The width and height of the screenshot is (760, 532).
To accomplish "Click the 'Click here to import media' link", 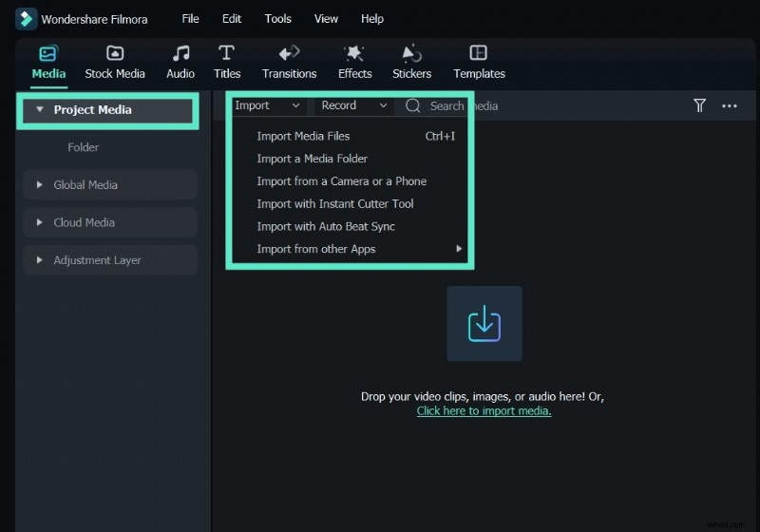I will [484, 411].
